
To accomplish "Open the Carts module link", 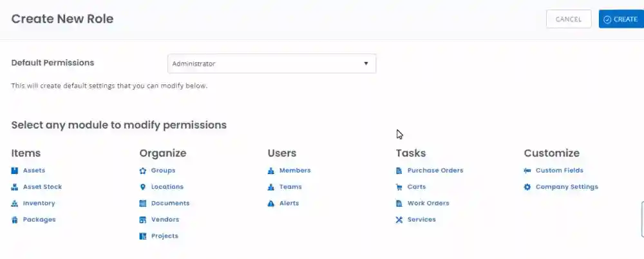I will [417, 187].
